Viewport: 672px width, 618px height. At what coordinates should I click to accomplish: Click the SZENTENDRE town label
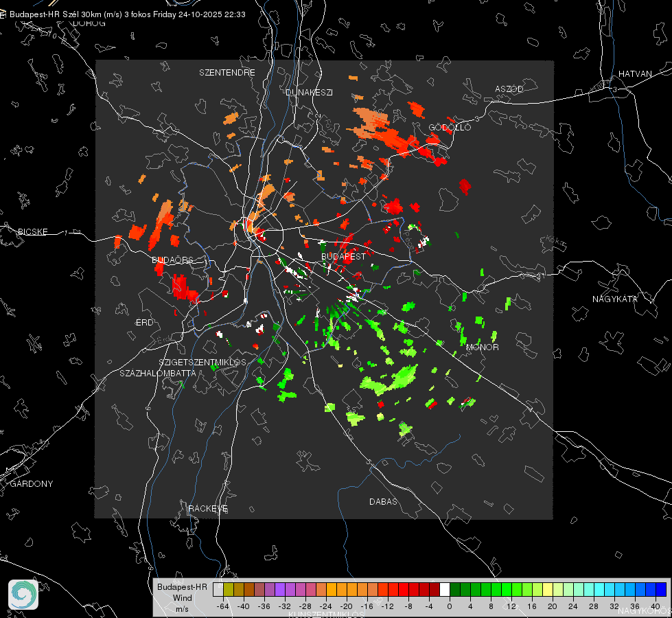click(x=227, y=73)
